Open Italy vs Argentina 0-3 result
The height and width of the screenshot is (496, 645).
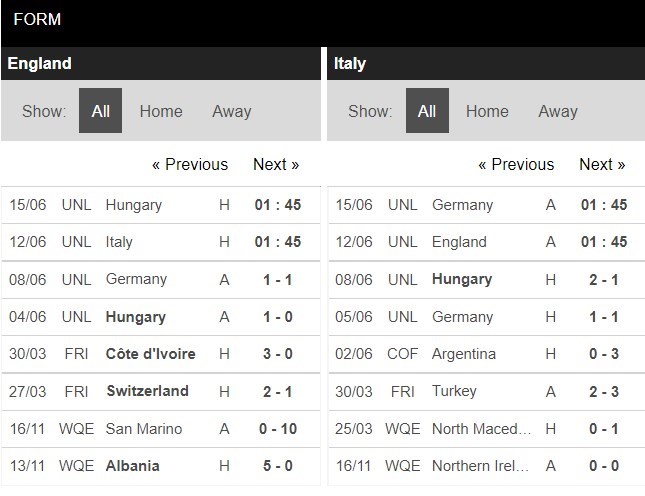(x=487, y=354)
